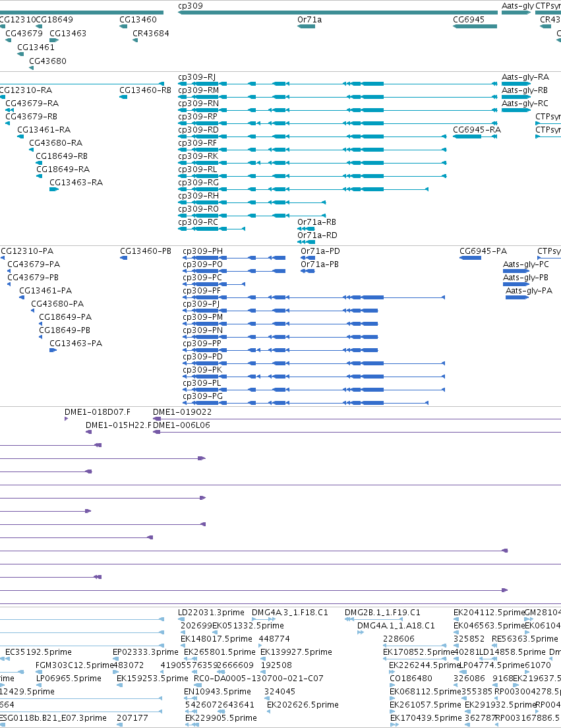Select protein Or71a-PB
The image size is (561, 728).
[320, 264]
